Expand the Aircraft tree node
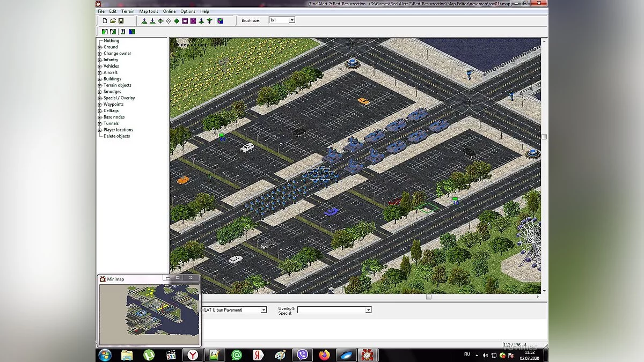The image size is (644, 362). [x=100, y=72]
